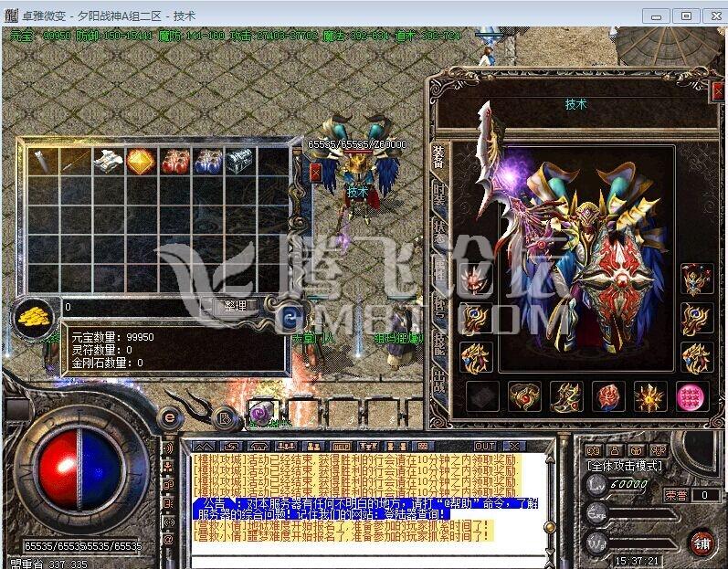Select the red potion bundle in the bag
The image size is (728, 569).
(x=175, y=162)
